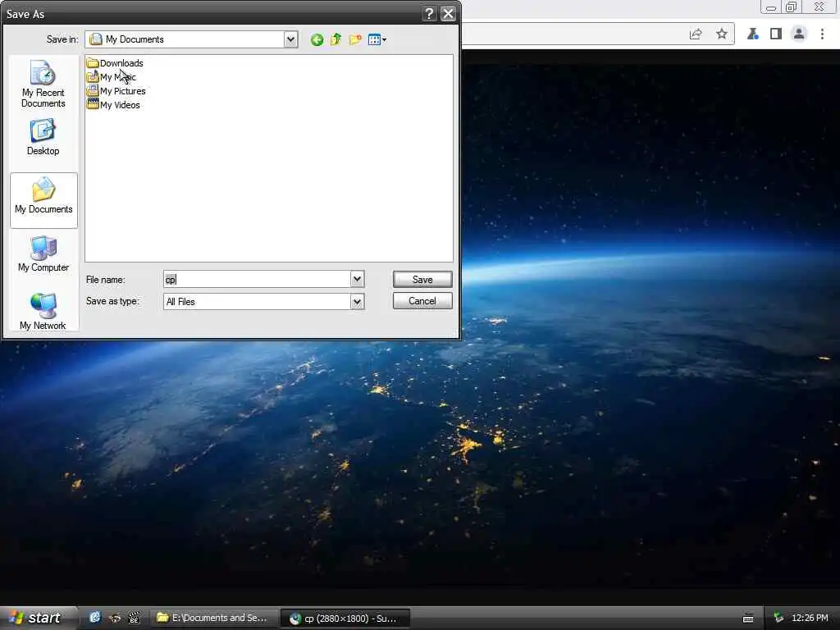Select the My Music folder
The image size is (840, 630).
click(x=112, y=77)
